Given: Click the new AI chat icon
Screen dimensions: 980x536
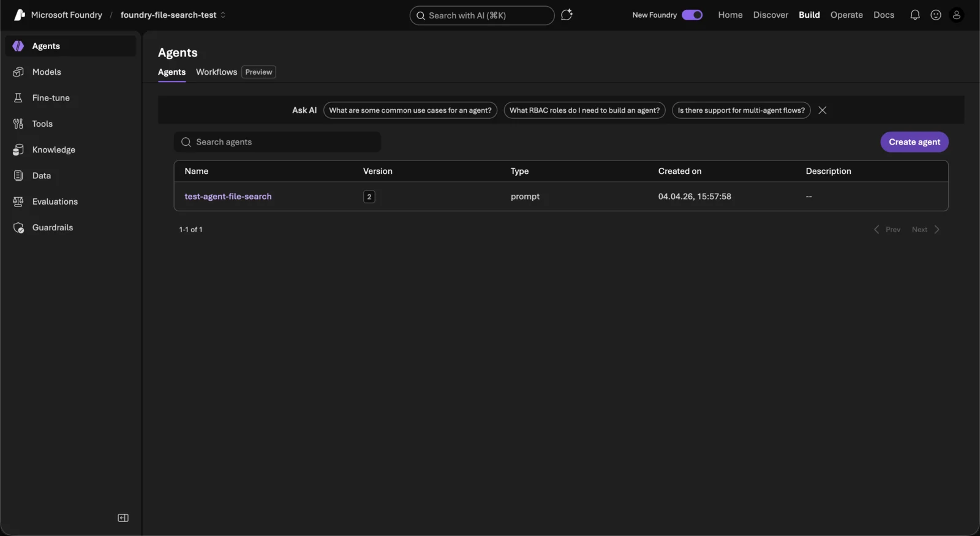Looking at the screenshot, I should [x=567, y=15].
